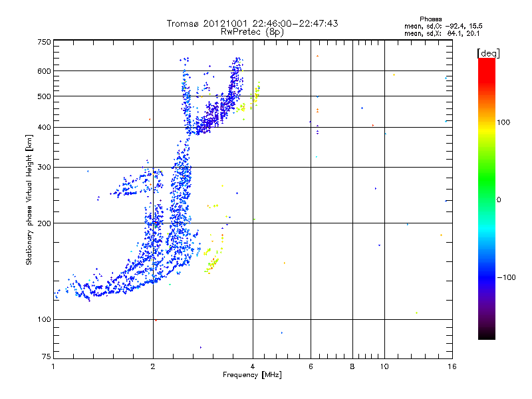Click the colorbar tick label '-100'

[506, 277]
